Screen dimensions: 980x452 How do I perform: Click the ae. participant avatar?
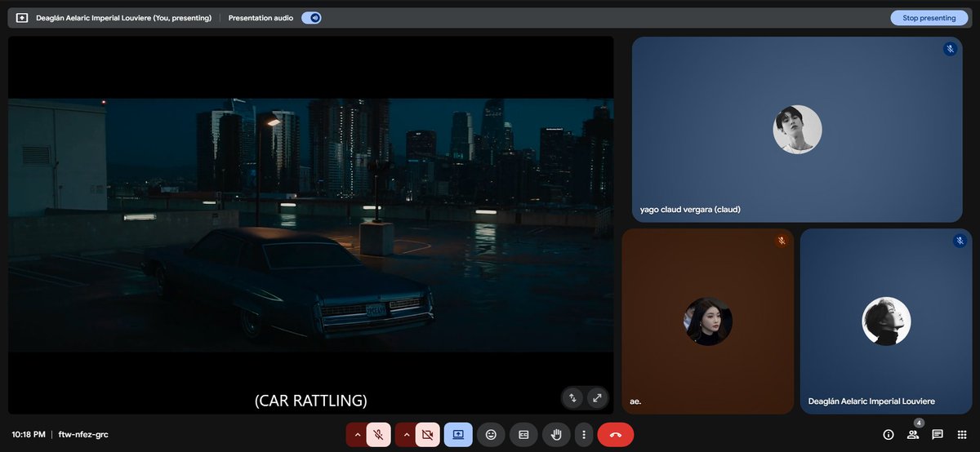[x=707, y=321]
